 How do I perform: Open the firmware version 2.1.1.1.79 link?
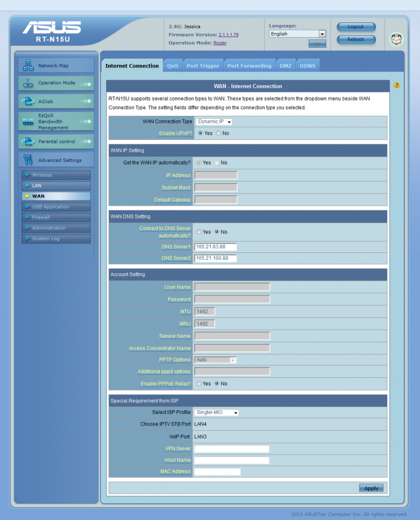(229, 35)
